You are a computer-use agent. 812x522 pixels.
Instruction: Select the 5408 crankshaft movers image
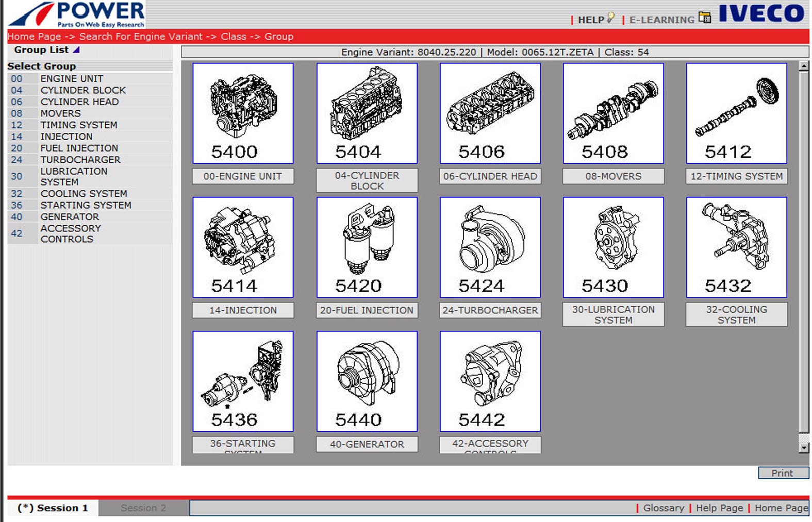click(x=613, y=113)
